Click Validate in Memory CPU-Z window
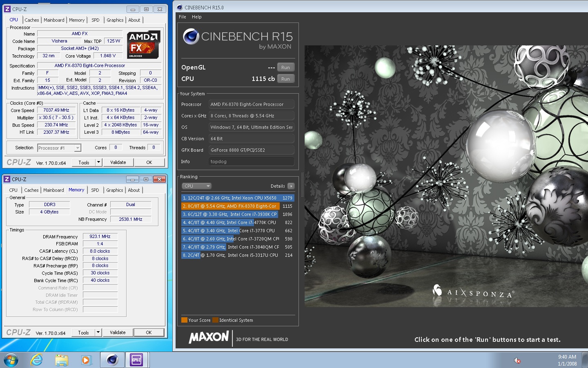This screenshot has width=588, height=368. (x=118, y=332)
